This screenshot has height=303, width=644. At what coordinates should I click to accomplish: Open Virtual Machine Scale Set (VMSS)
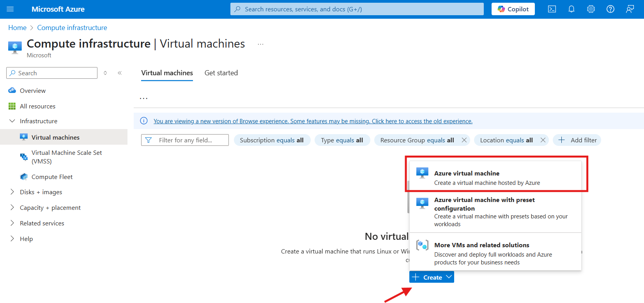point(67,157)
